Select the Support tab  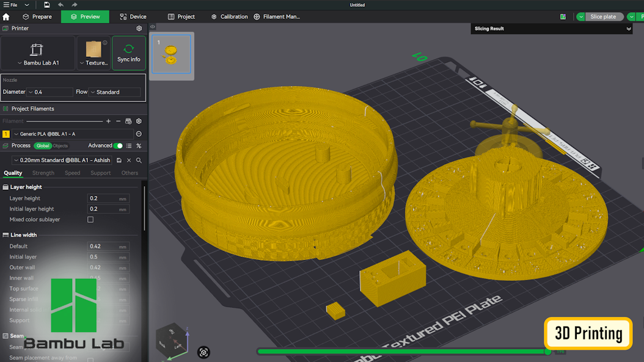point(101,173)
